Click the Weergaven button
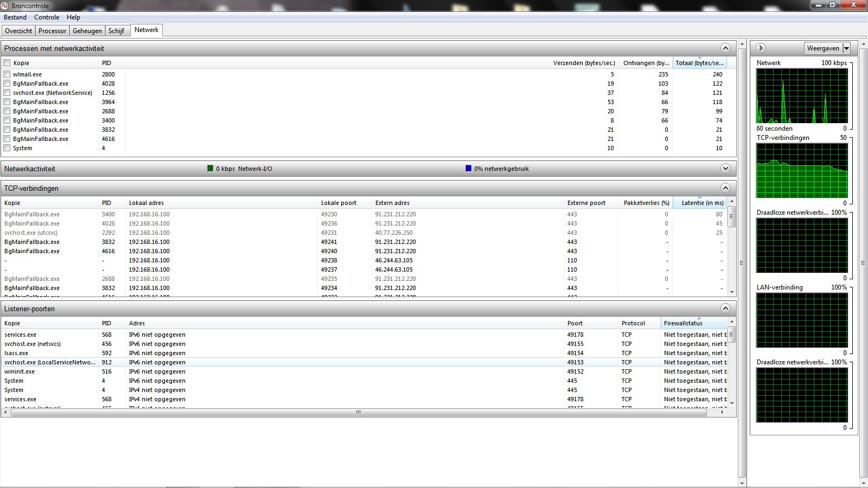 click(823, 48)
